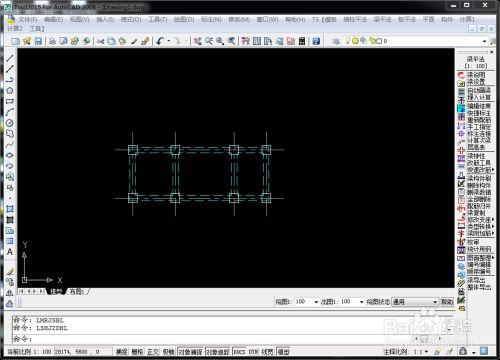
Task: Select the Line tool in left toolbar
Action: (x=10, y=58)
